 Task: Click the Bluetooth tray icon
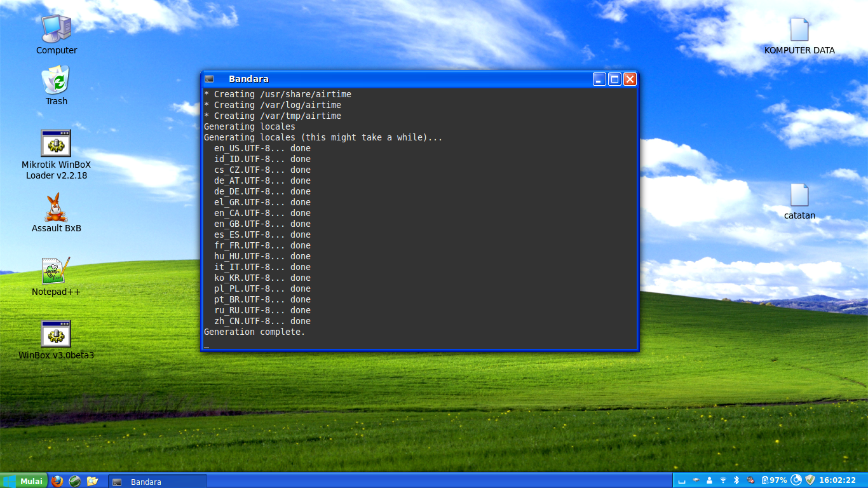coord(736,480)
